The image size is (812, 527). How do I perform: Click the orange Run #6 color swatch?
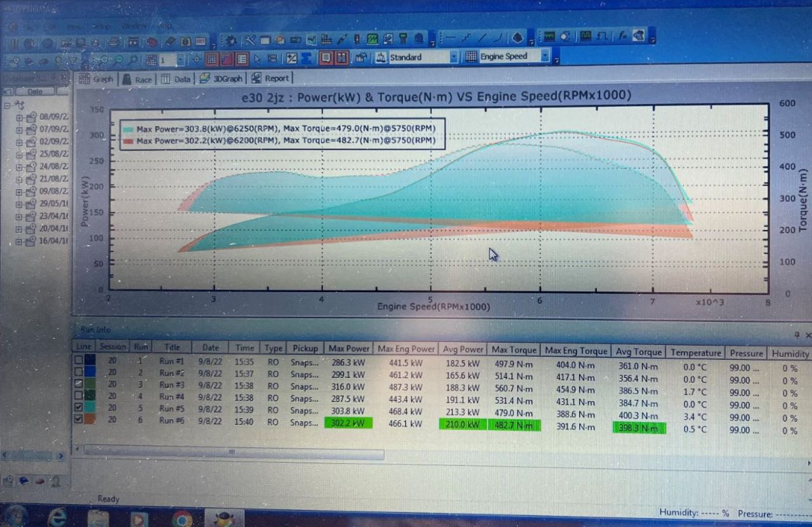tap(90, 419)
